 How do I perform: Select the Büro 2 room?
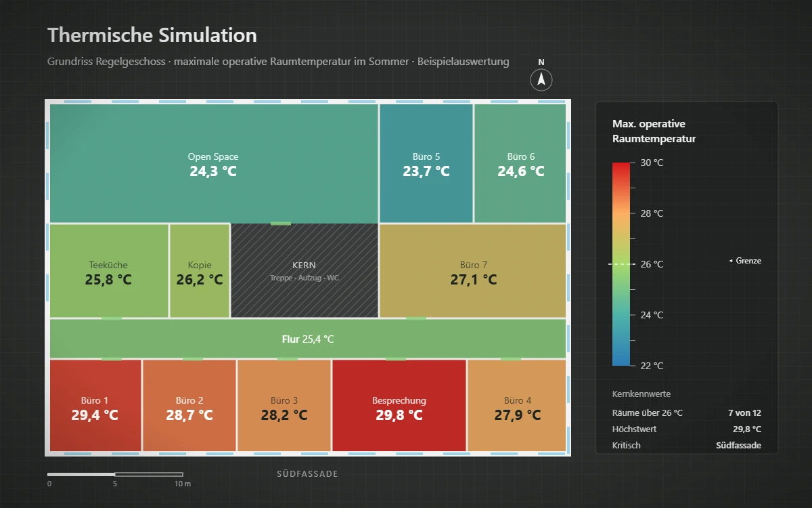coord(189,406)
